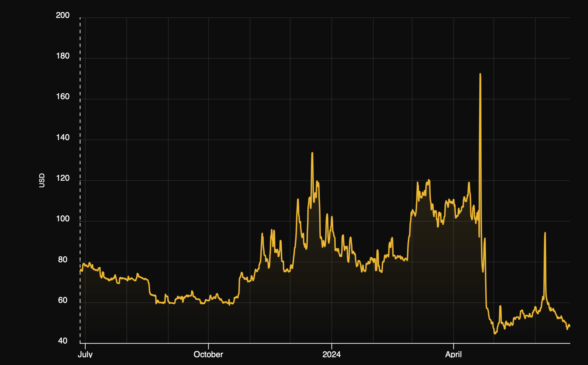The width and height of the screenshot is (588, 365).
Task: Click the December peak near 133 USD
Action: (312, 153)
